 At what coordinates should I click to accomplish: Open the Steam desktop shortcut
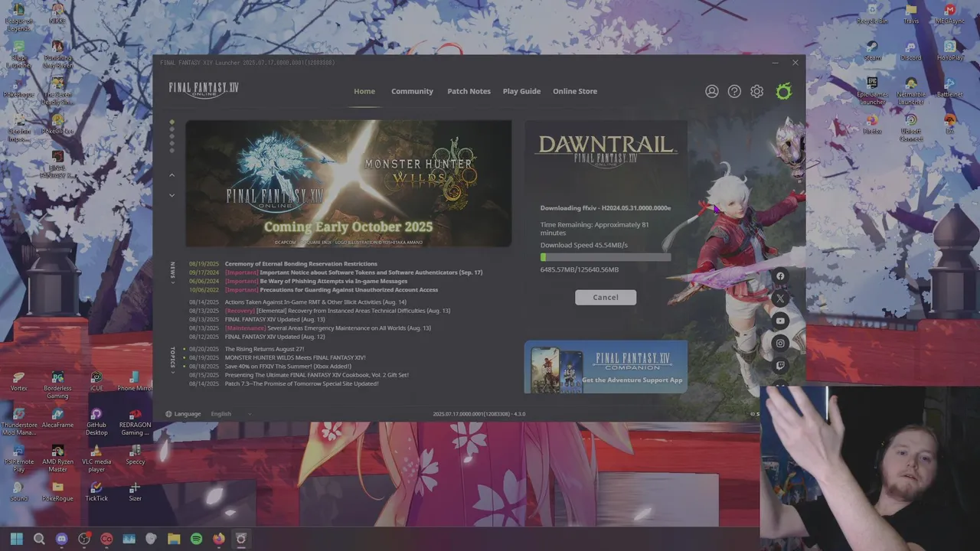(x=872, y=51)
